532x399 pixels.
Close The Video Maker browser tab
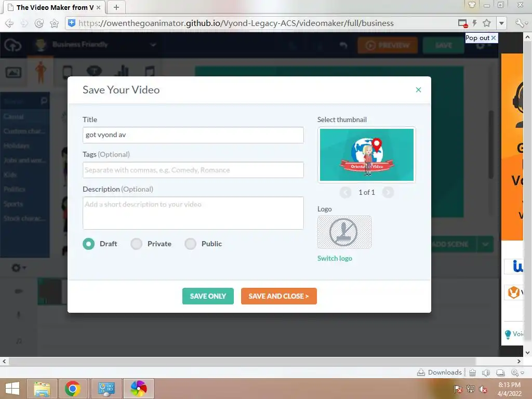pyautogui.click(x=98, y=7)
